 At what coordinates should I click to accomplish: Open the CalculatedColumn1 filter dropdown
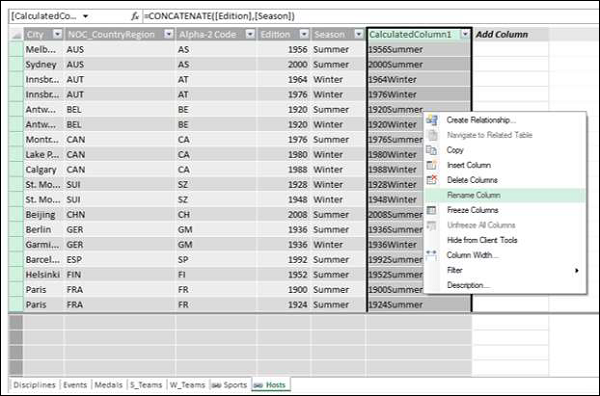(465, 34)
